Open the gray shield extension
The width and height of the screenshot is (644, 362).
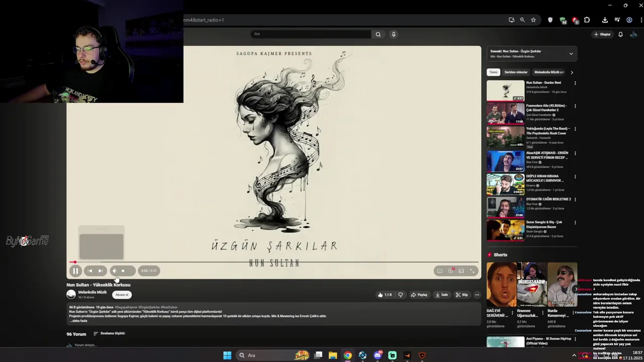[x=550, y=20]
